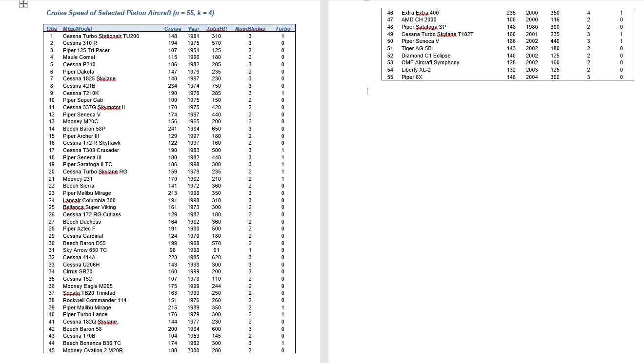Image resolution: width=644 pixels, height=363 pixels.
Task: Click the misspelled "Lancair Columbia 300" entry
Action: pyautogui.click(x=89, y=200)
